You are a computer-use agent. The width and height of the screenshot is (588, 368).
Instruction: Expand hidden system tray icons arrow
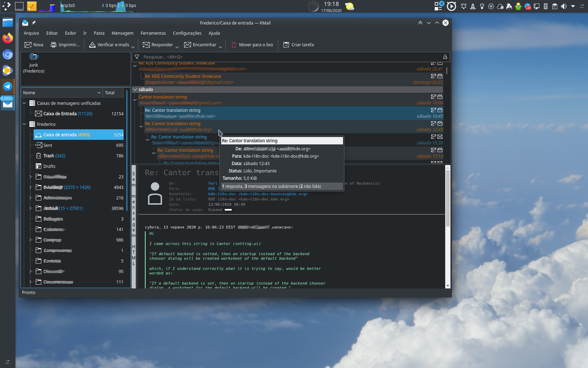pos(573,6)
